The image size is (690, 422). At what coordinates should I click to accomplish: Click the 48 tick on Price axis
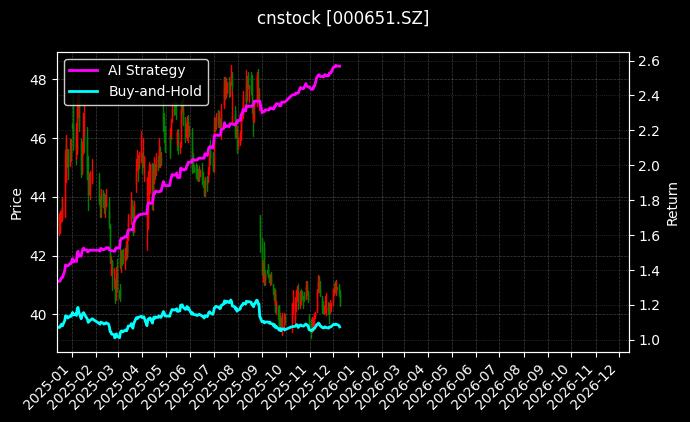[x=41, y=79]
